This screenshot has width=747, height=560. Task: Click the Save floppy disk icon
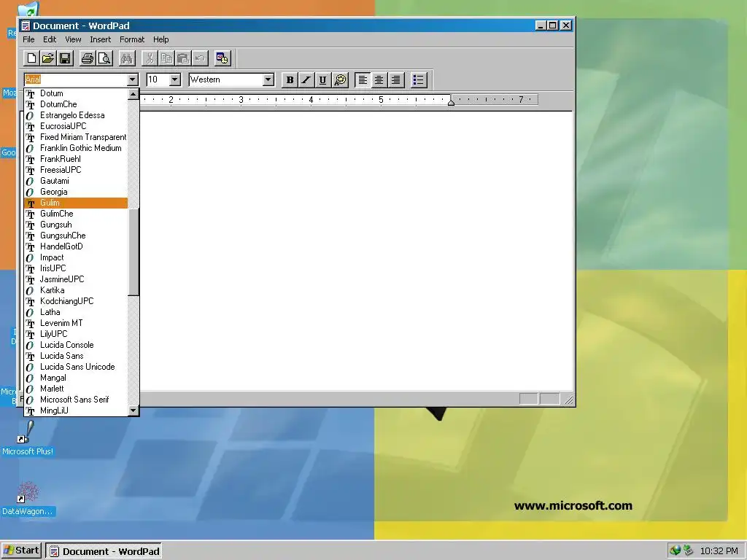[x=65, y=58]
